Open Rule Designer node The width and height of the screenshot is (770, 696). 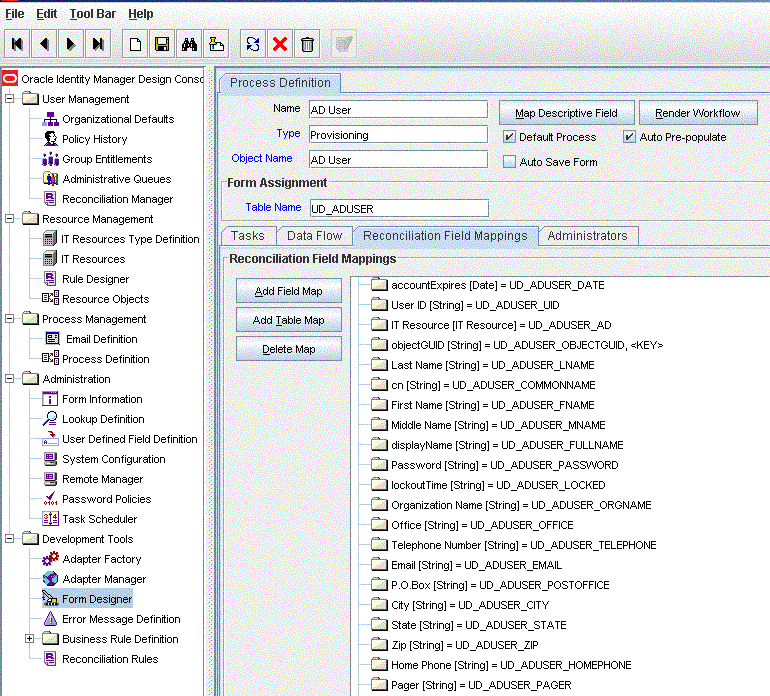(x=86, y=279)
